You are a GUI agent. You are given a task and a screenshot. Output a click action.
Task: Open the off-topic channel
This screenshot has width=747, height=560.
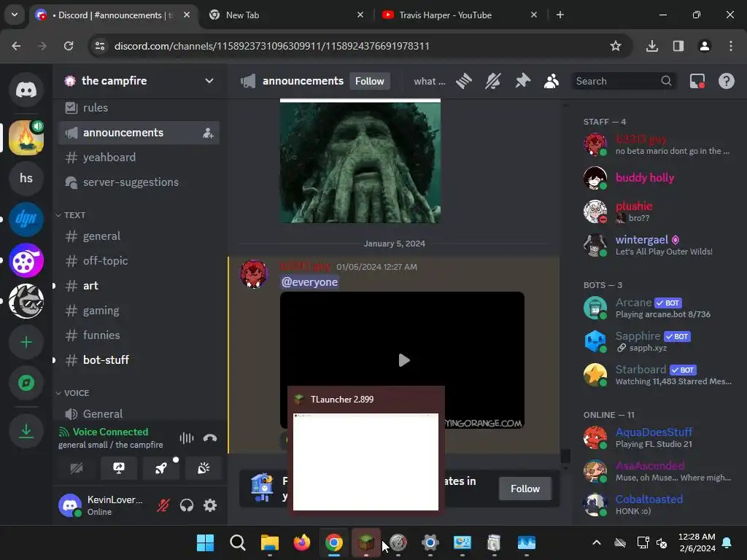tap(139, 261)
